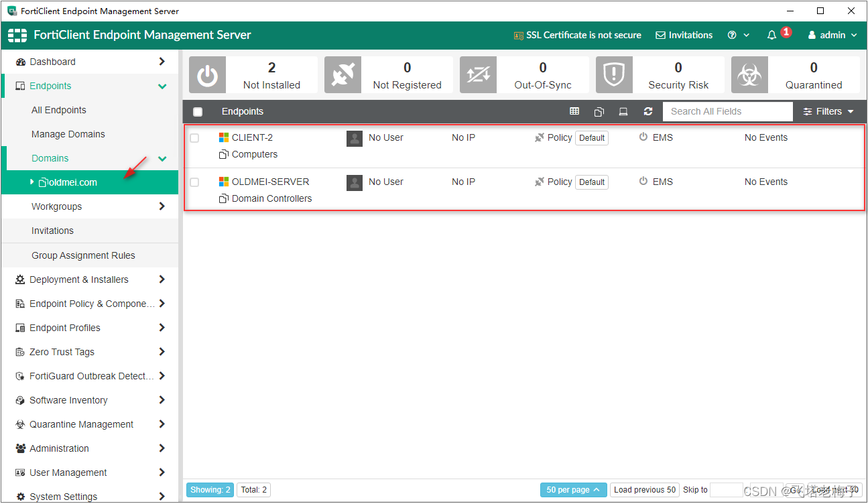This screenshot has height=504, width=868.
Task: Open the help menu dropdown
Action: tap(738, 35)
